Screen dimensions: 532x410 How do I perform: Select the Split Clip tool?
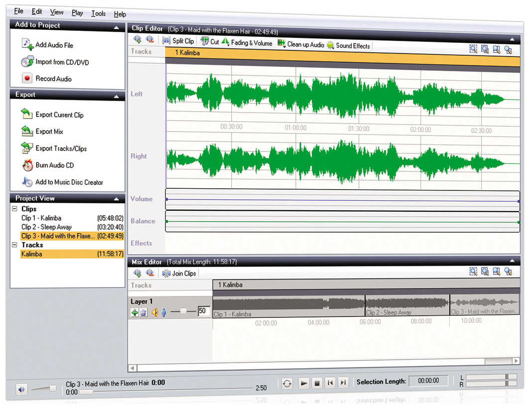[178, 42]
